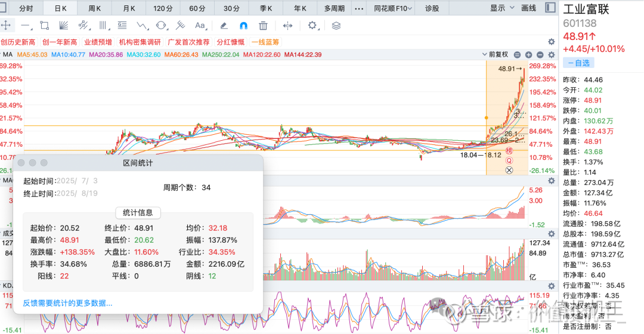Click the trash delete drawings icon
Screen dimensions: 644x334
(x=264, y=26)
